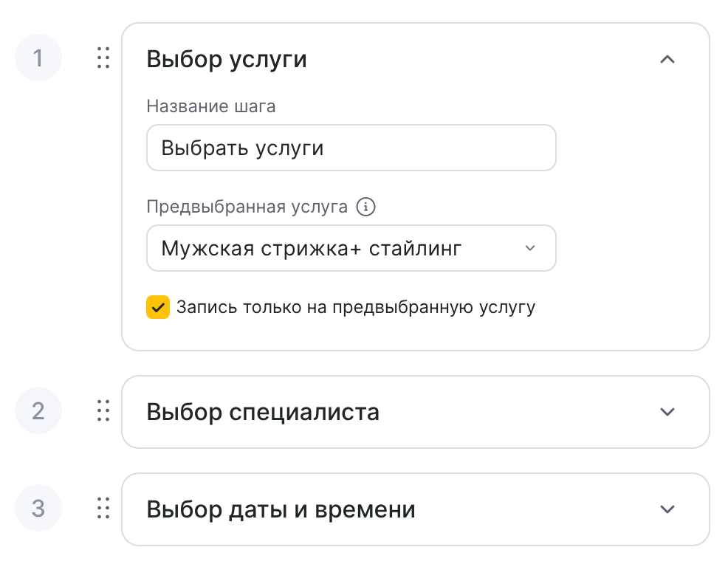Click the step number 1 badge
This screenshot has height=564, width=728.
pos(38,58)
